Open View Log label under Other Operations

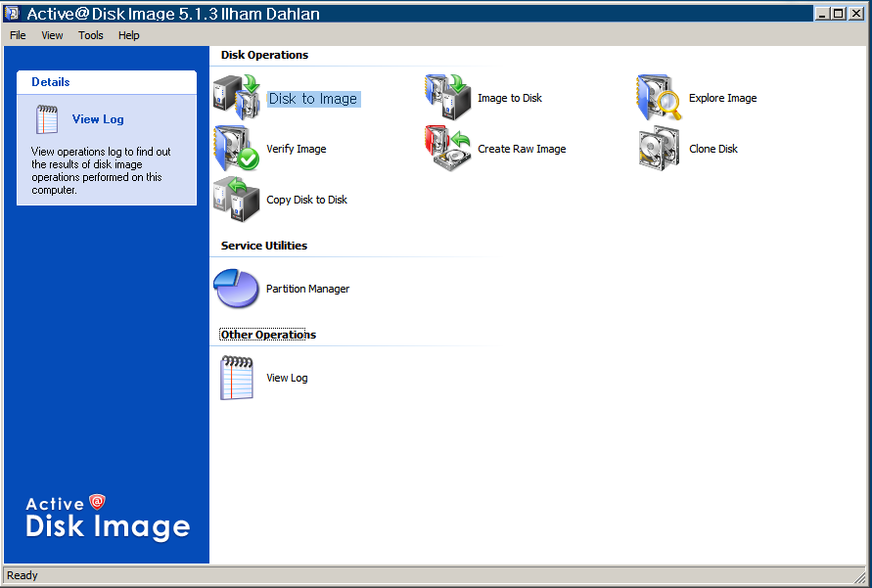pos(287,378)
